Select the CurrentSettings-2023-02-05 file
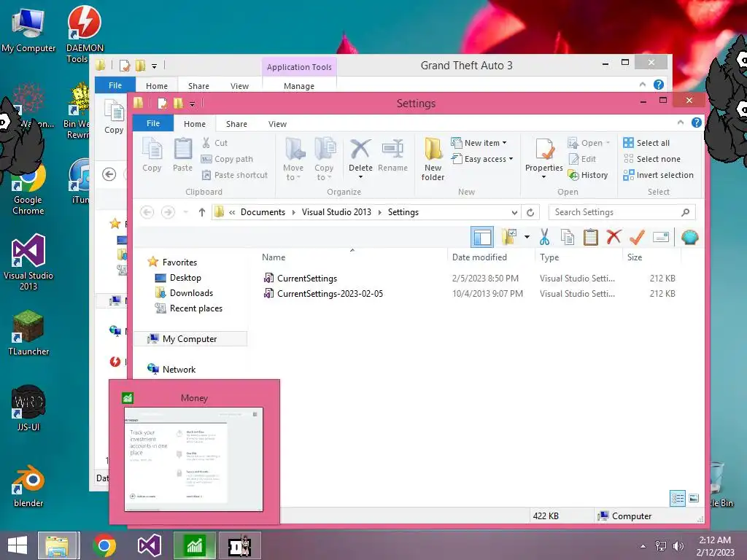 (x=330, y=294)
